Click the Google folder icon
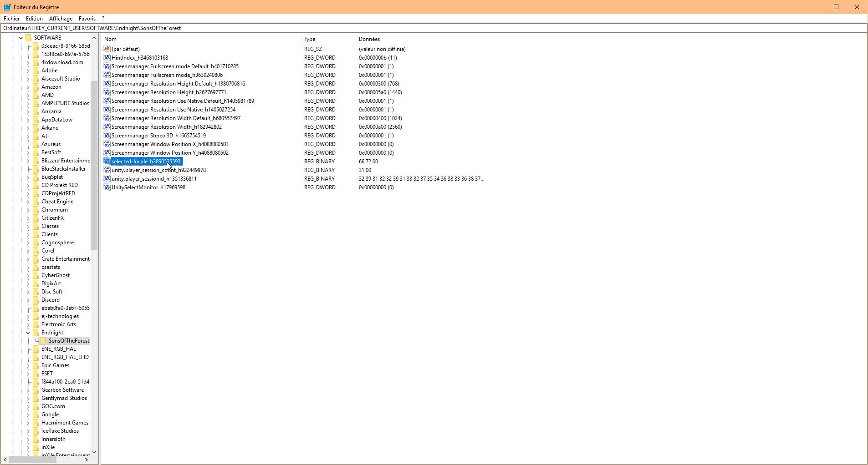The width and height of the screenshot is (868, 465). click(x=36, y=414)
